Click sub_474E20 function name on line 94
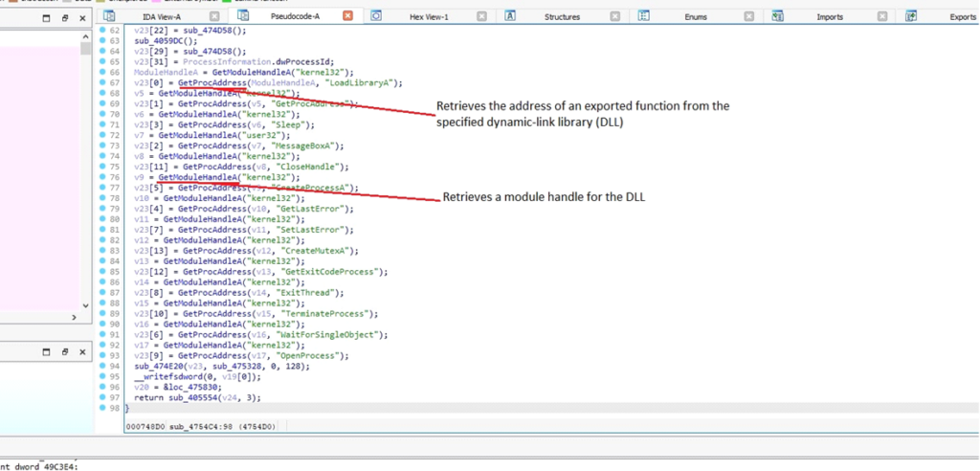This screenshot has width=980, height=471. [x=158, y=366]
